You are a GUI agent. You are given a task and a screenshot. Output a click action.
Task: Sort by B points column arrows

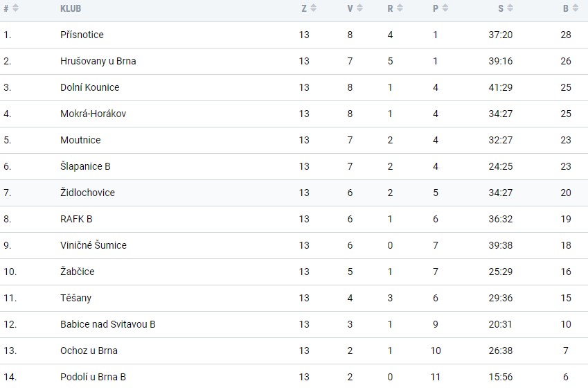(576, 8)
